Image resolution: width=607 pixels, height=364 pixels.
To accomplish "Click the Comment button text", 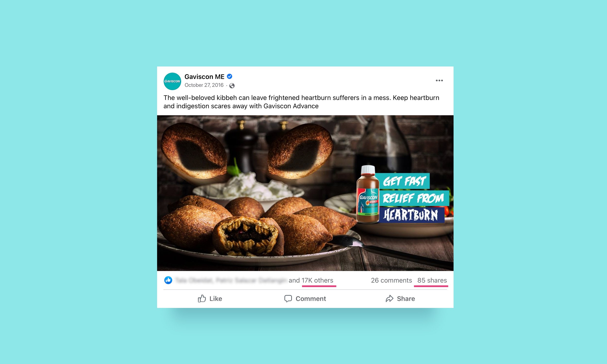I will tap(311, 299).
